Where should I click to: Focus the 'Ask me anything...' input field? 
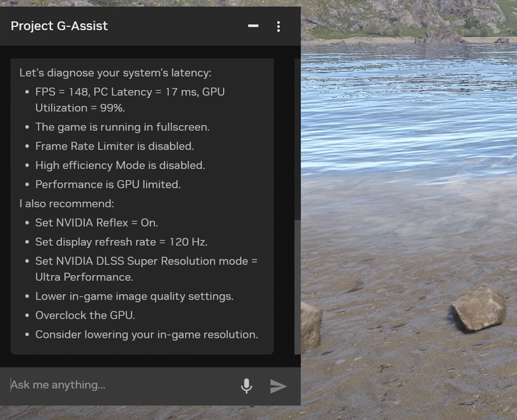click(x=121, y=385)
